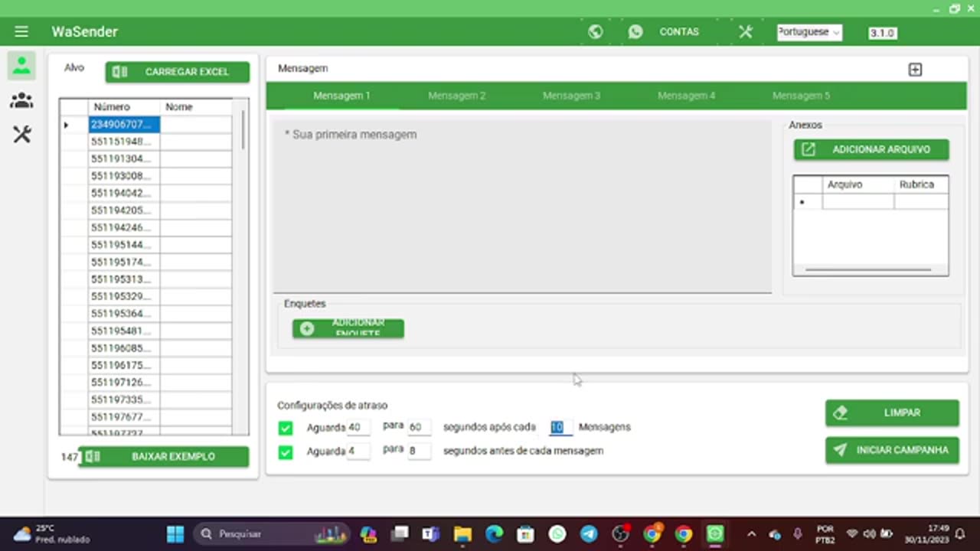
Task: Click into the first message text area
Action: (522, 206)
